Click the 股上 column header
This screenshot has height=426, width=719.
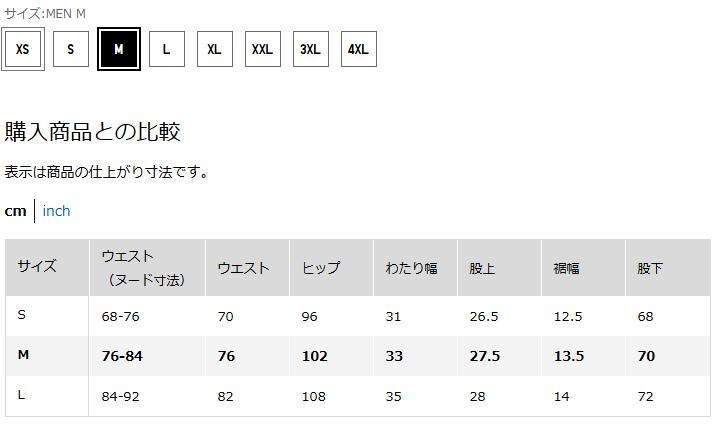(482, 268)
